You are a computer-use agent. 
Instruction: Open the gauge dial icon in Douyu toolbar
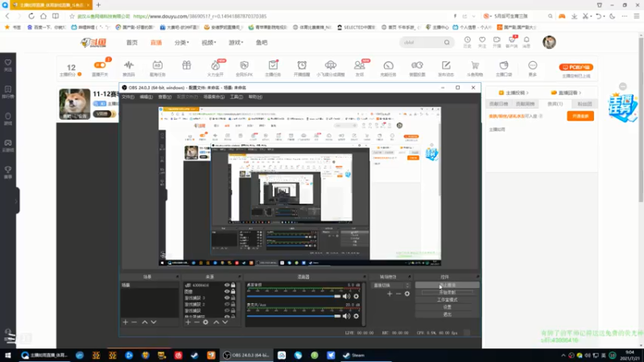coord(389,65)
